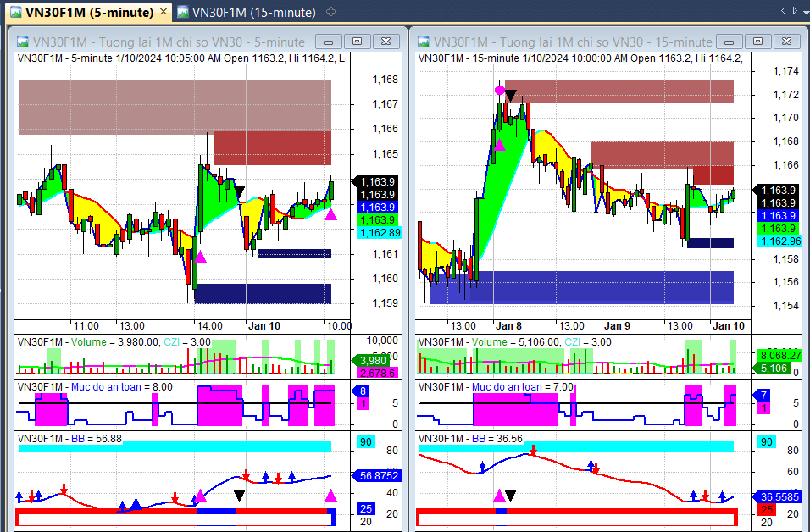Maximize the 15-minute chart window
Image resolution: width=810 pixels, height=532 pixels.
click(758, 42)
